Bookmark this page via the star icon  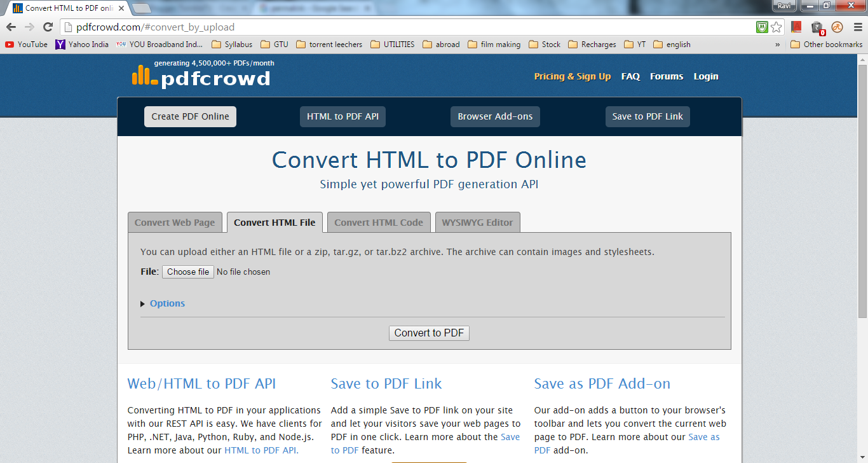point(776,28)
